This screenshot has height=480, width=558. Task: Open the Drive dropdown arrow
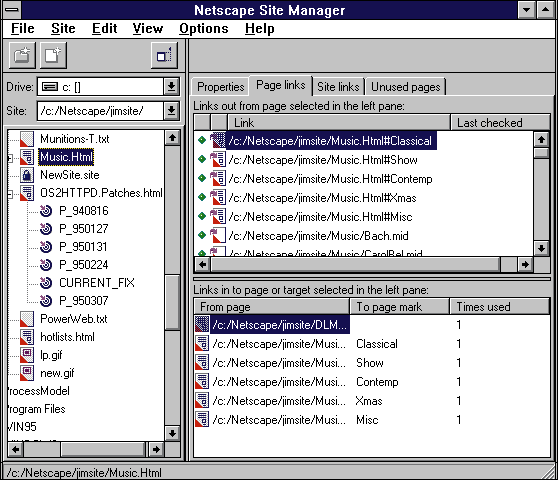coord(172,86)
